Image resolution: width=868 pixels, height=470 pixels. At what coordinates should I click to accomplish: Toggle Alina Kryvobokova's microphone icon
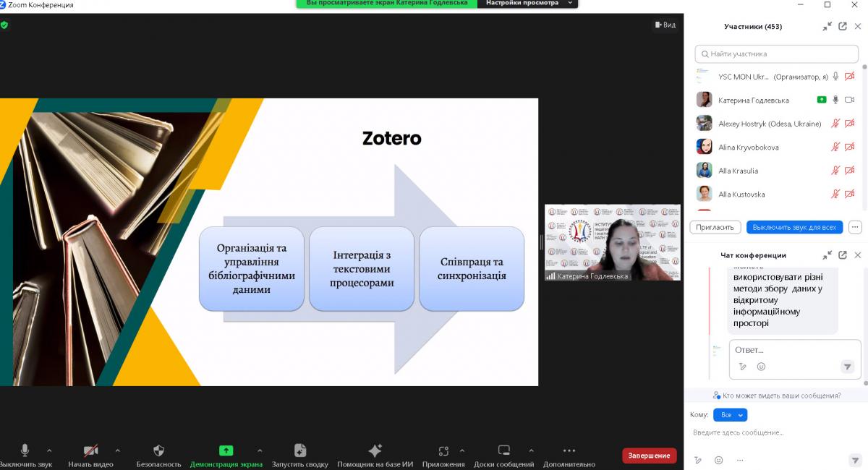point(835,147)
